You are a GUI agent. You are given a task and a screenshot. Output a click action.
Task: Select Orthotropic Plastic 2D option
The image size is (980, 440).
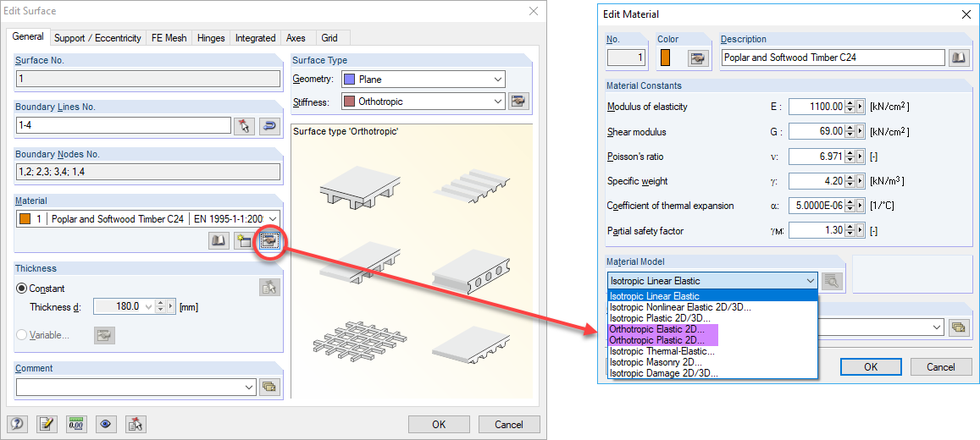point(711,340)
